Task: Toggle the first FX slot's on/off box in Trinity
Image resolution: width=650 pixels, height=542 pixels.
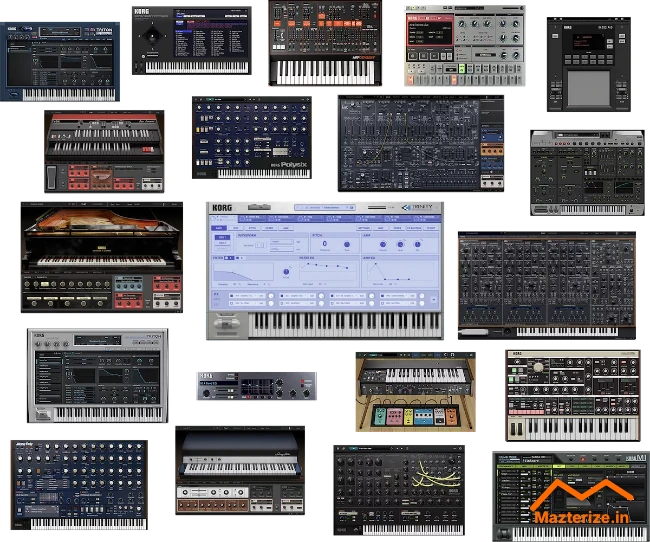Action: (231, 296)
